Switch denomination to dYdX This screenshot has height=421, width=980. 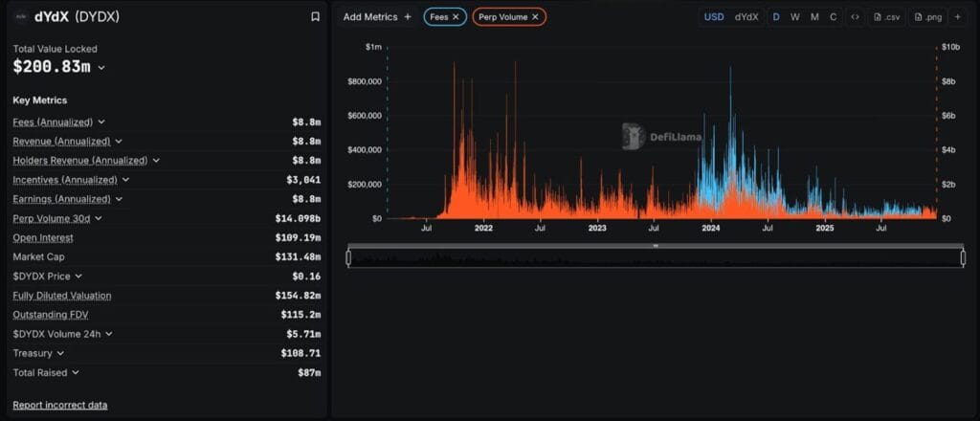coord(746,17)
